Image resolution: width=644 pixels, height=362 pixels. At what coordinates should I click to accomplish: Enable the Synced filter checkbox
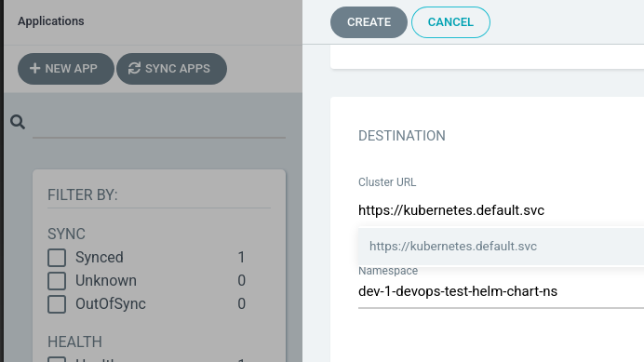click(57, 258)
